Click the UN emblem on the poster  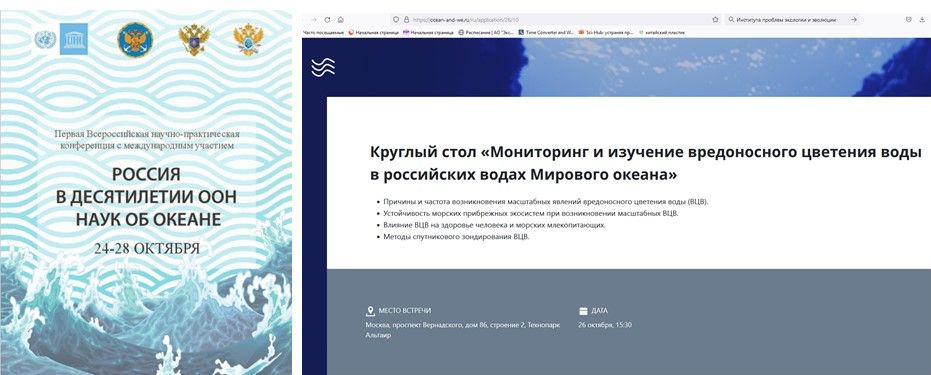(45, 39)
